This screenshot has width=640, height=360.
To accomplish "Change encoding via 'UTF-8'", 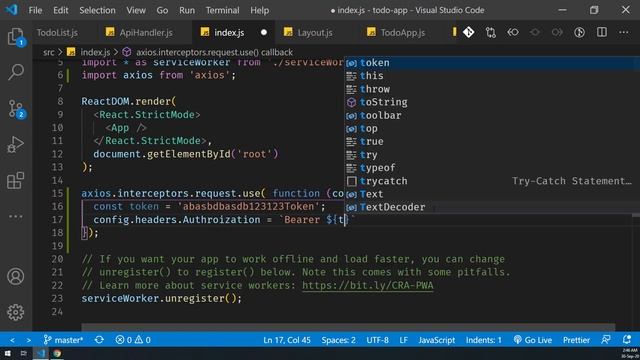I will [377, 340].
